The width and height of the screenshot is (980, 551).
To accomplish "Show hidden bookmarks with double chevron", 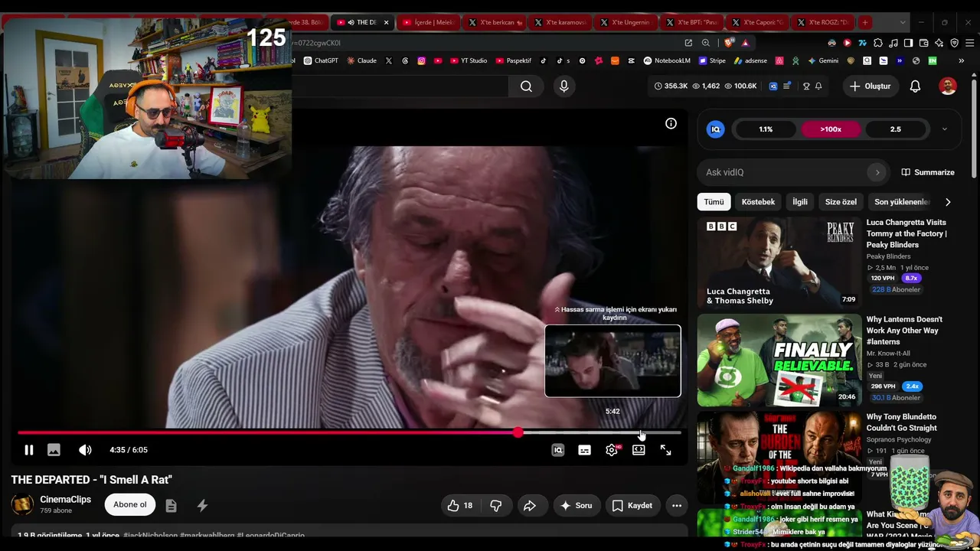I will [961, 60].
